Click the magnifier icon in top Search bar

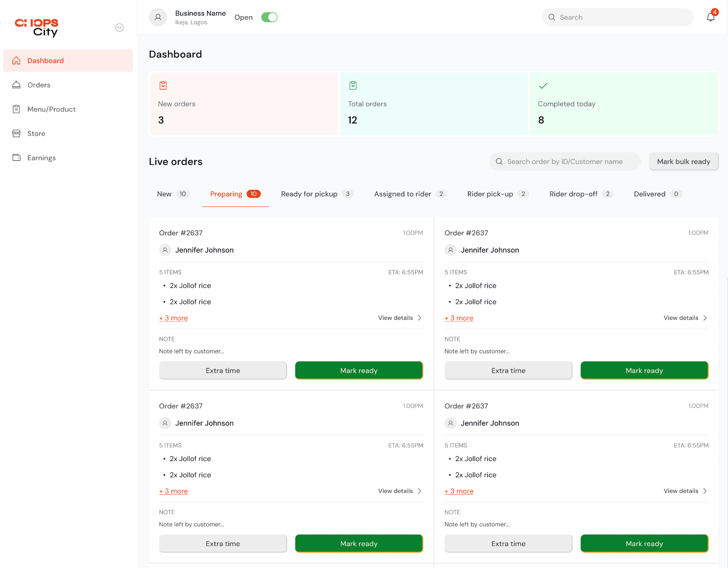[x=552, y=17]
